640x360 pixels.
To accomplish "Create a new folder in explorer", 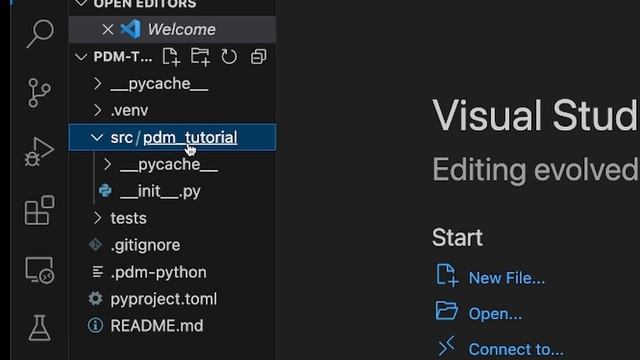I will coord(200,56).
